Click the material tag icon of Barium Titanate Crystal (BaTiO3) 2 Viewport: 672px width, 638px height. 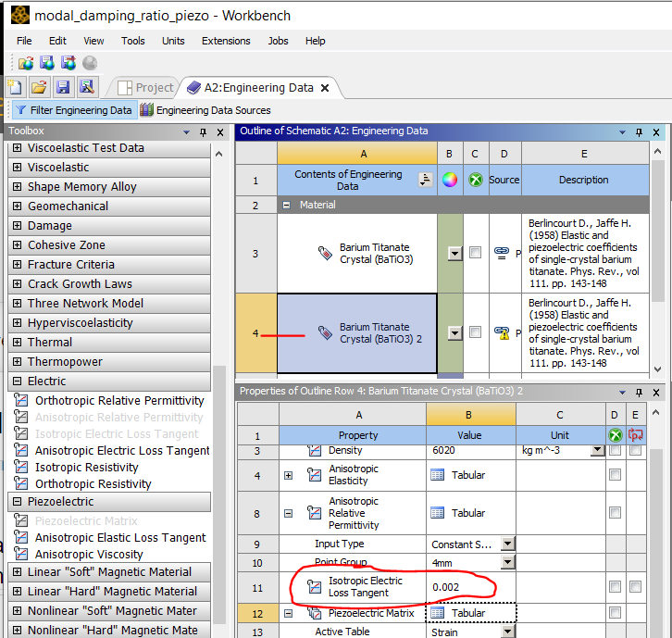pyautogui.click(x=325, y=332)
